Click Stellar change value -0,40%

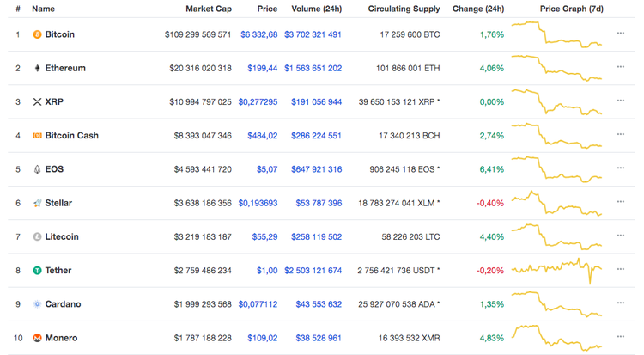(x=490, y=203)
